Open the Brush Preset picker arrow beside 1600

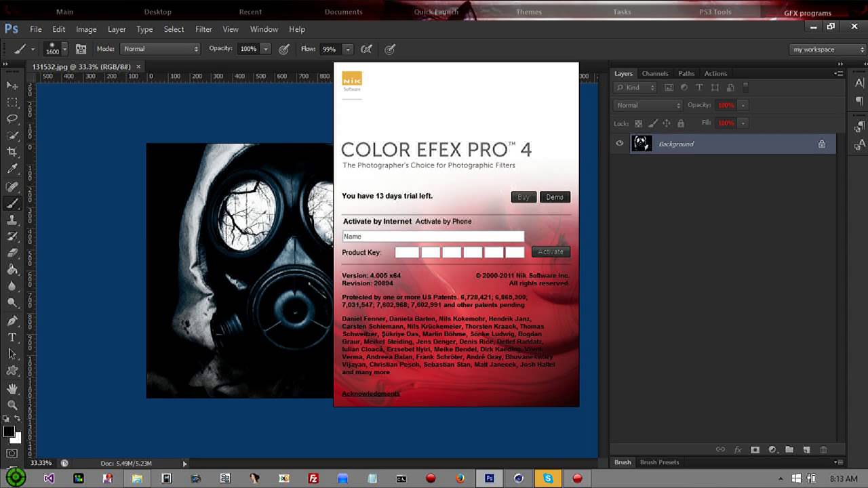coord(64,49)
